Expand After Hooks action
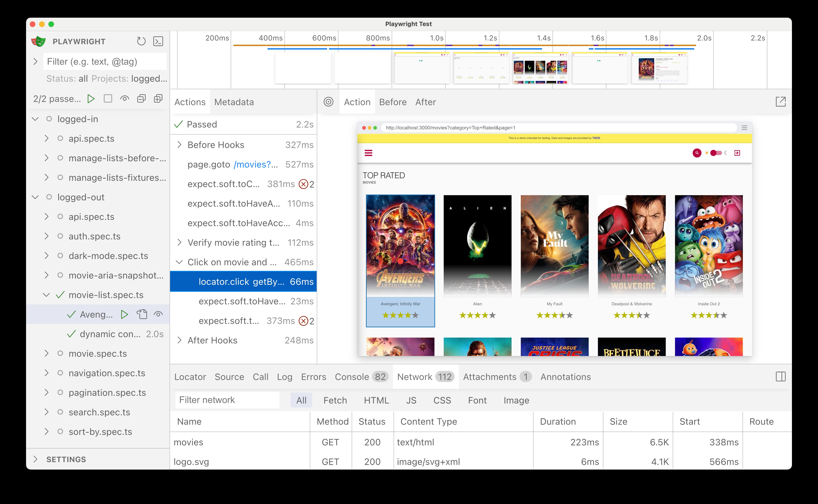The width and height of the screenshot is (818, 504). click(179, 340)
